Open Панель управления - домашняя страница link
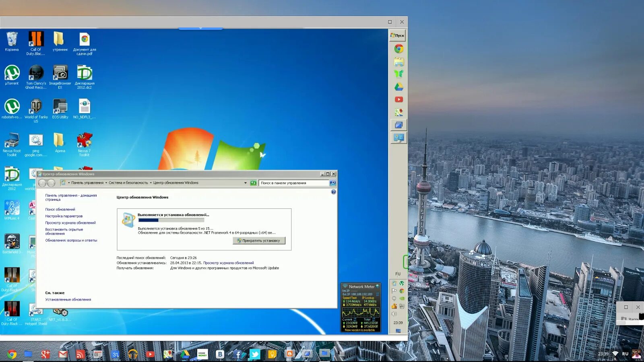This screenshot has height=362, width=644. tap(71, 197)
